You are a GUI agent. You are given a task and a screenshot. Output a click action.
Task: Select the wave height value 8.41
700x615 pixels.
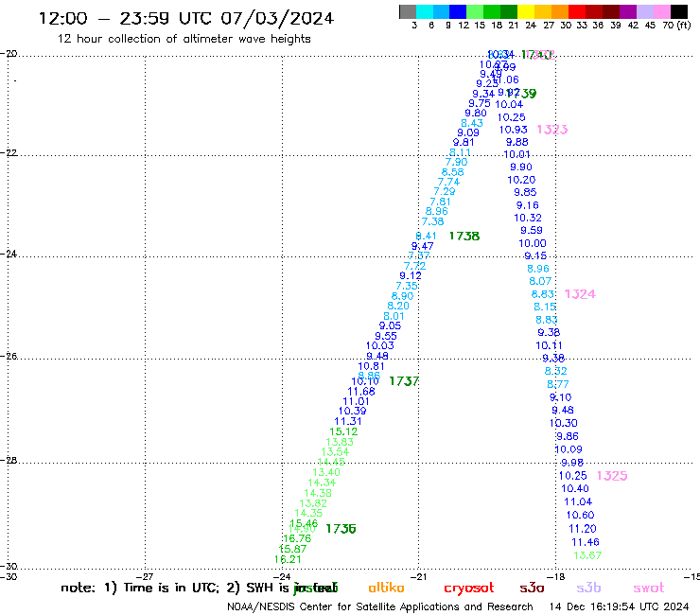426,236
